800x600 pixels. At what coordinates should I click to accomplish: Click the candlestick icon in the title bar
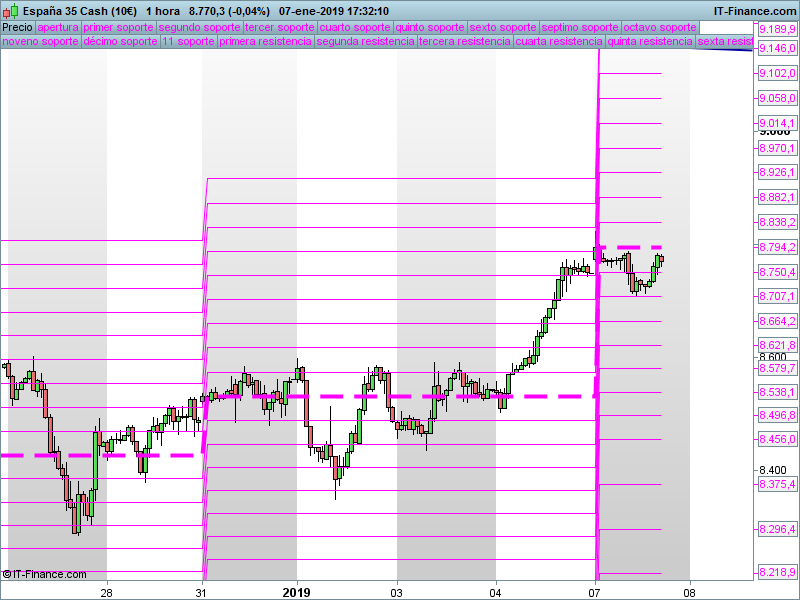point(11,11)
